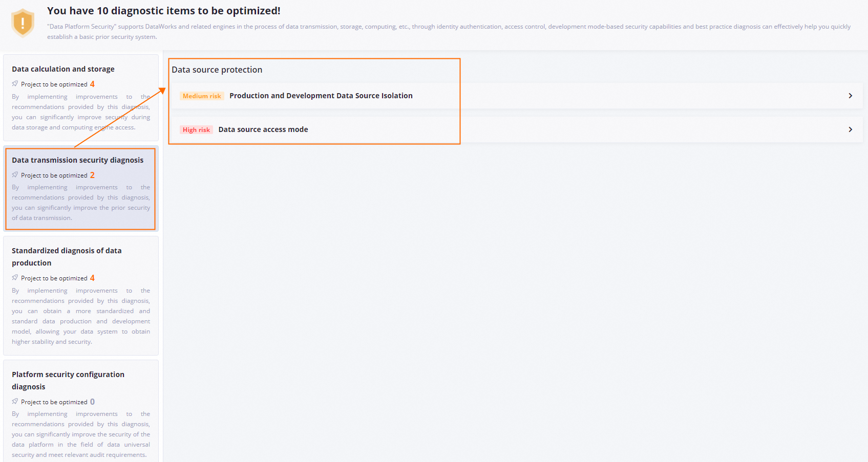The image size is (868, 462).
Task: Click count 2 in Data transmission security diagnosis card
Action: click(92, 175)
